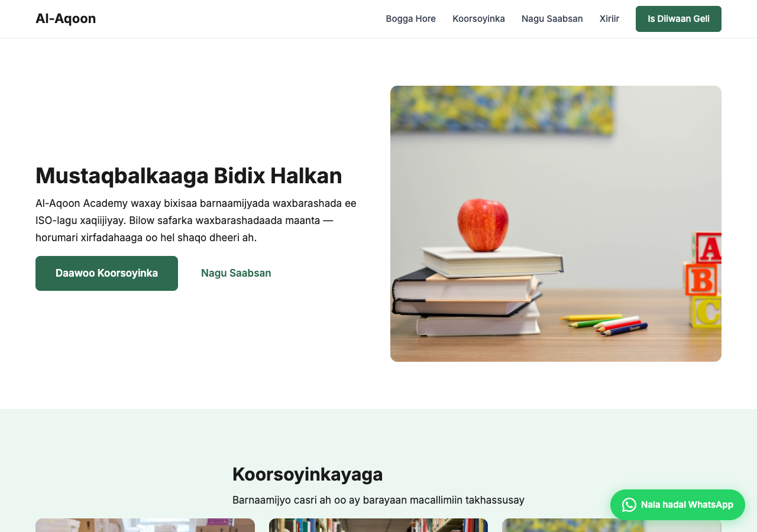This screenshot has width=757, height=532.
Task: Click the Al-Aqoon Academy description paragraph
Action: tap(196, 220)
